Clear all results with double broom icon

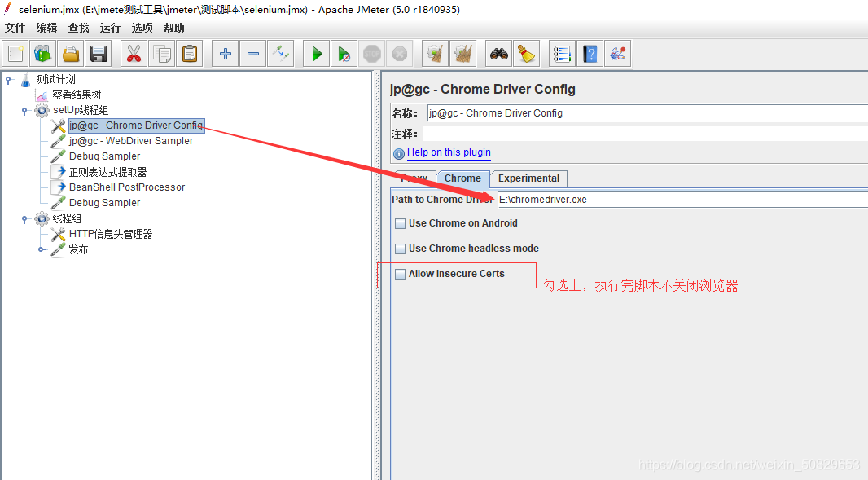(462, 54)
